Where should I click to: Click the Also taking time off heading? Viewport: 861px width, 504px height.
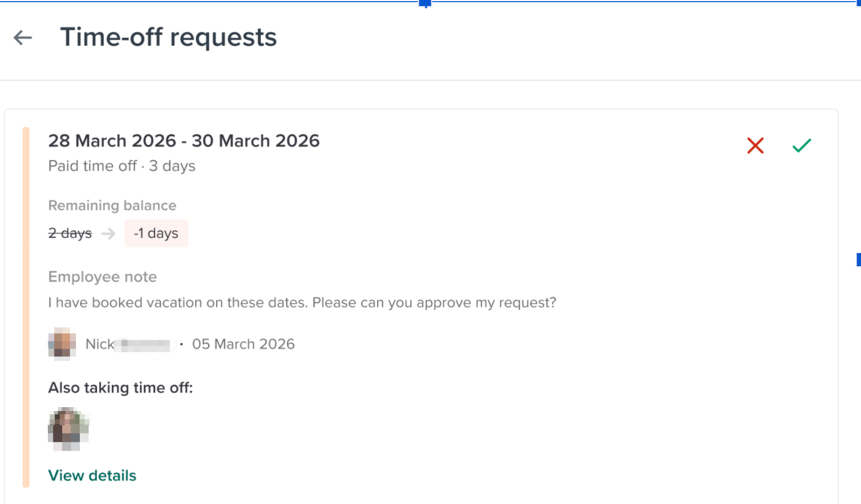pos(121,388)
